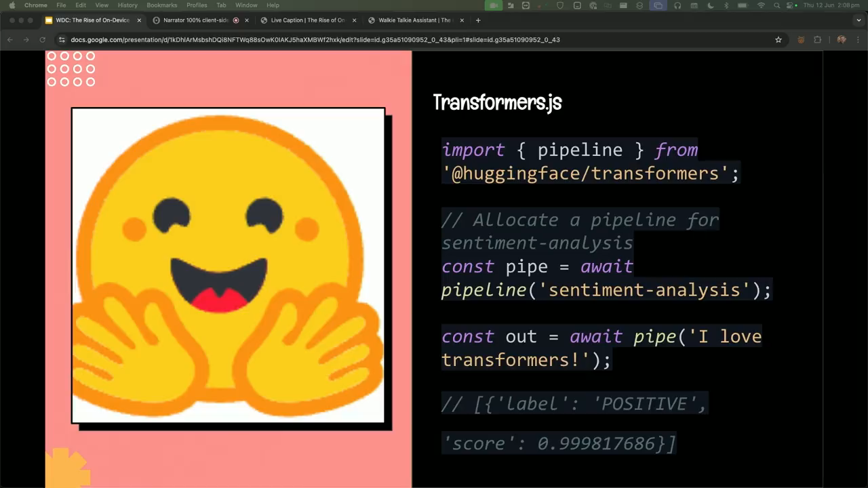
Task: Toggle Do Not Disturb moon icon
Action: click(711, 5)
